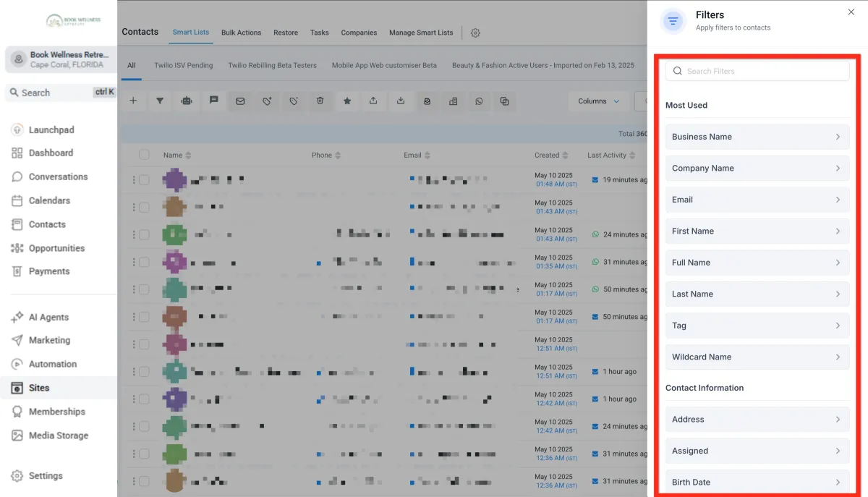The height and width of the screenshot is (497, 868).
Task: Expand the Birth Date filter
Action: [x=757, y=483]
